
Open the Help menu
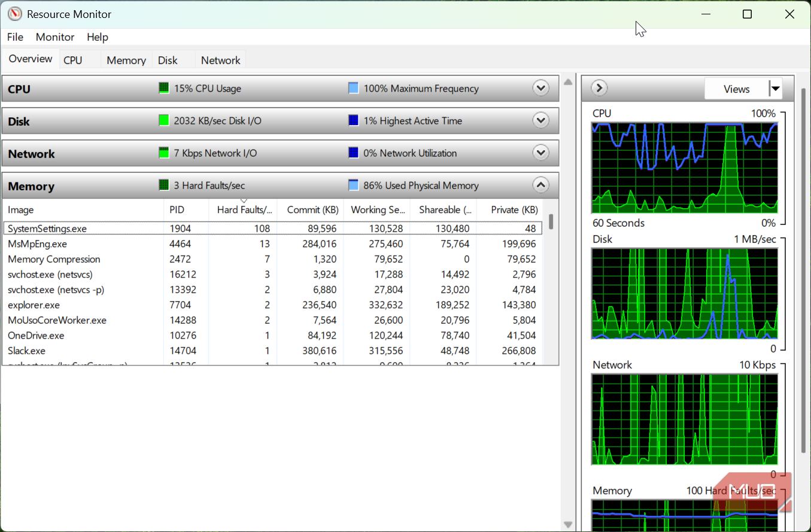coord(98,37)
